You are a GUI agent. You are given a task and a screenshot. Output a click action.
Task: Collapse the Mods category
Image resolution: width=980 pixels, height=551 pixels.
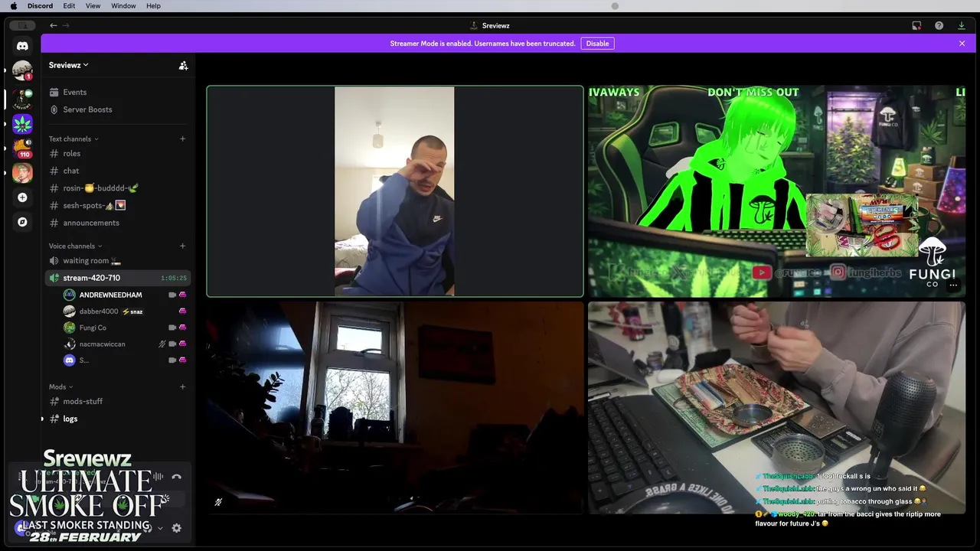click(x=60, y=386)
